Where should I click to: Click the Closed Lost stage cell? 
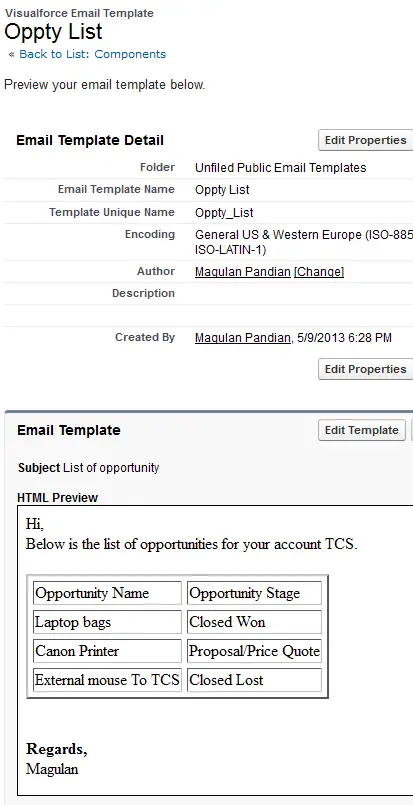pos(254,680)
